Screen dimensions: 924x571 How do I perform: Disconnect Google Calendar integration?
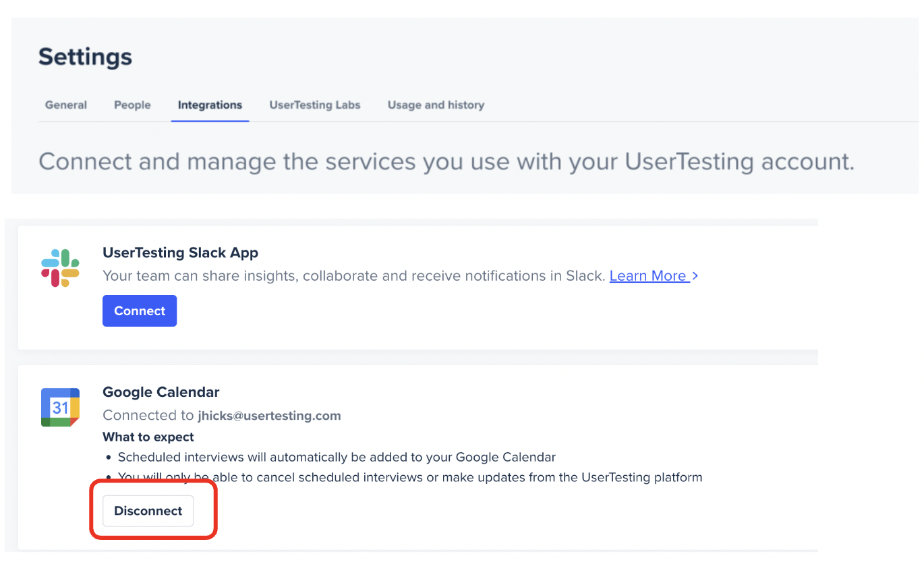[148, 511]
